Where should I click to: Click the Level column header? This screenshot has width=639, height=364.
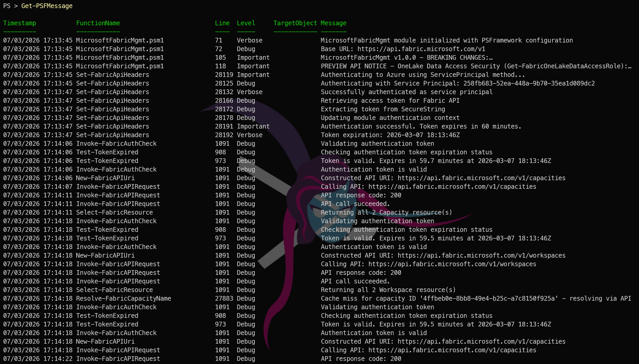[x=246, y=23]
